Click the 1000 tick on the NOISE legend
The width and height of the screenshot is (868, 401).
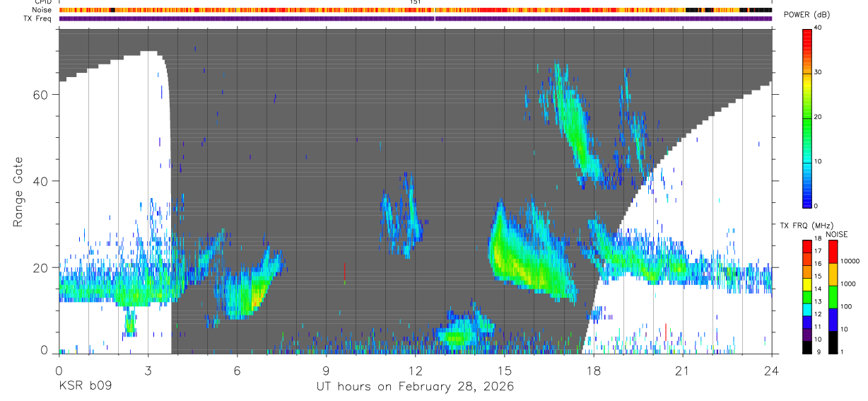(x=848, y=284)
